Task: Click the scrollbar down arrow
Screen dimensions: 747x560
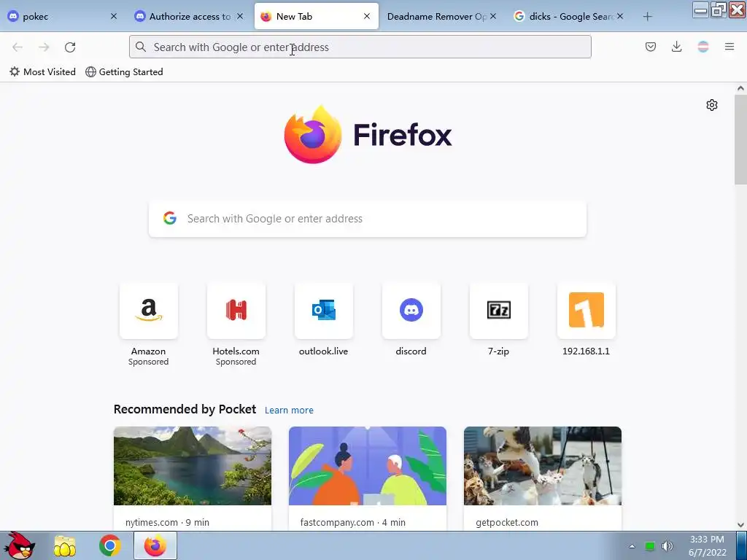Action: [740, 525]
